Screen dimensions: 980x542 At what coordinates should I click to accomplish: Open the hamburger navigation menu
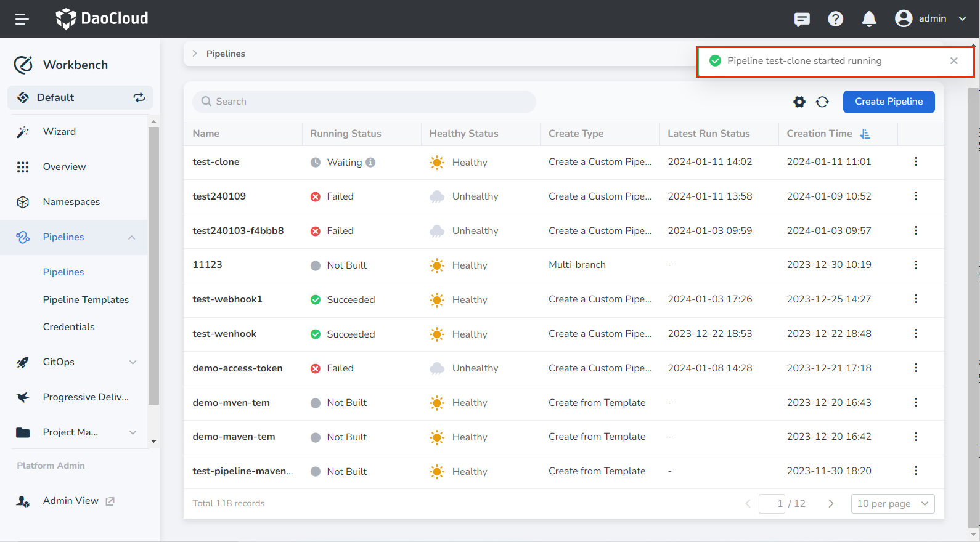coord(22,19)
